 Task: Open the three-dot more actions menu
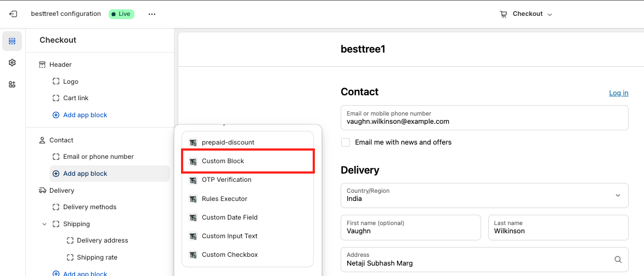pyautogui.click(x=152, y=14)
